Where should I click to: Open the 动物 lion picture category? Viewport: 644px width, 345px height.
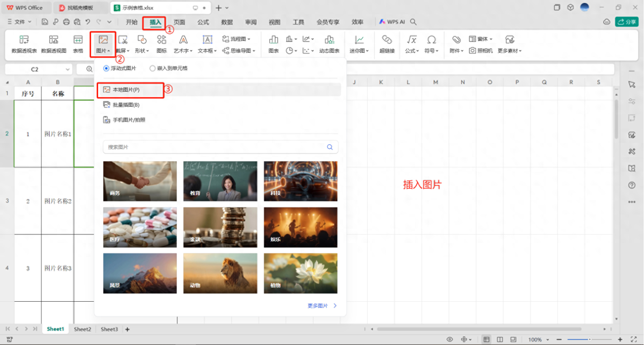(x=220, y=273)
